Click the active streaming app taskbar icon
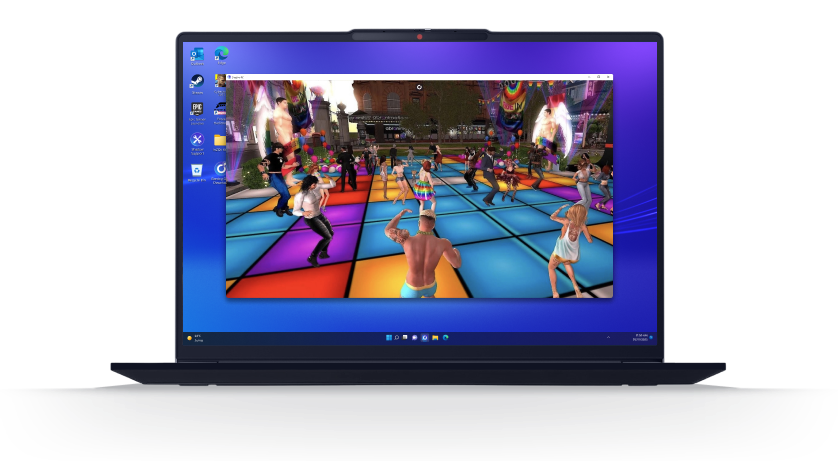This screenshot has width=838, height=461. [x=425, y=338]
